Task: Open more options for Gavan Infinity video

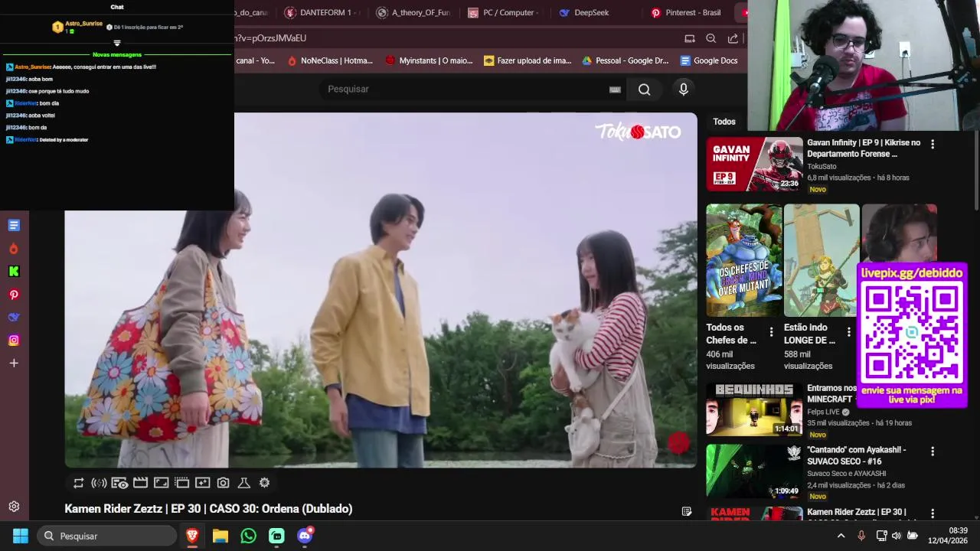Action: (x=933, y=144)
